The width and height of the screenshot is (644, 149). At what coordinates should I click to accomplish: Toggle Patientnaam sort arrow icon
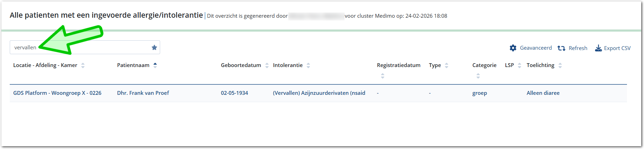click(155, 65)
